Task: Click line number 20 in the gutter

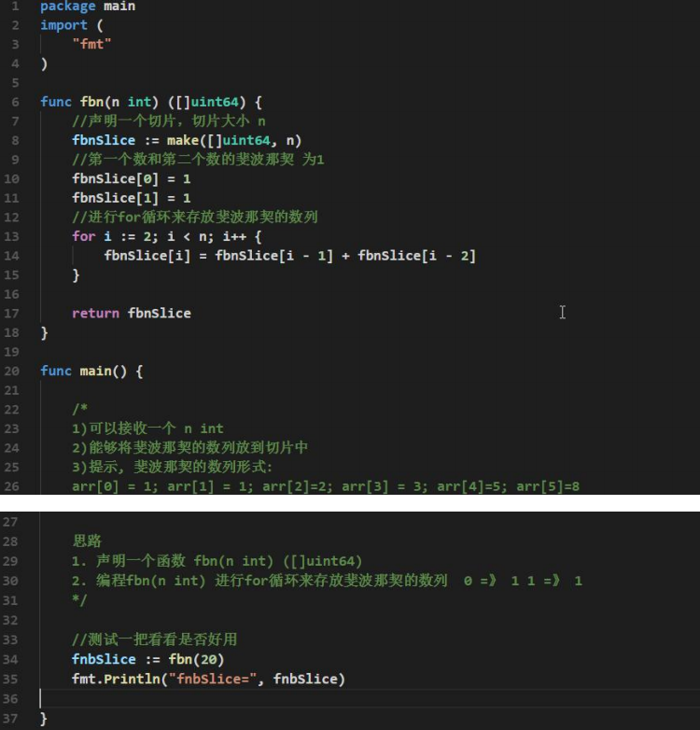Action: tap(11, 371)
